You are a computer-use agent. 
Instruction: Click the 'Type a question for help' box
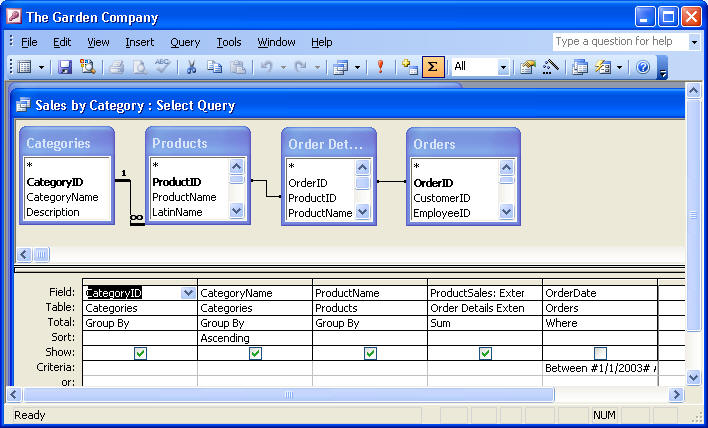pos(620,42)
